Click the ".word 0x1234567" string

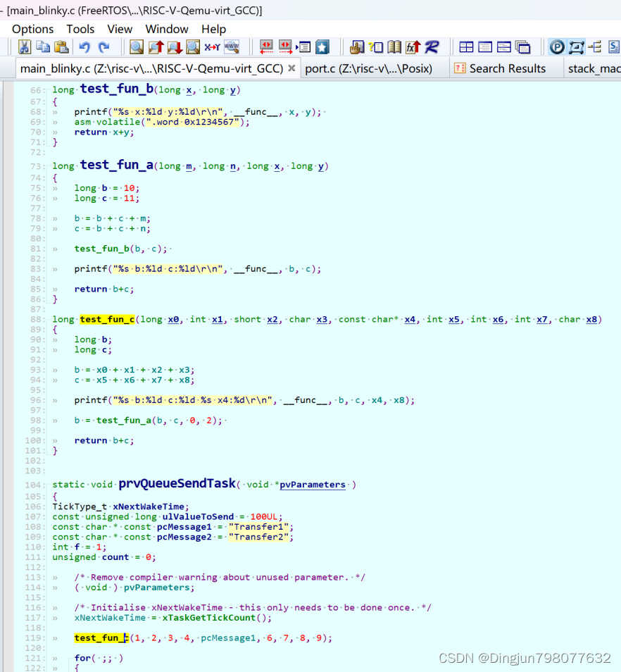(192, 122)
